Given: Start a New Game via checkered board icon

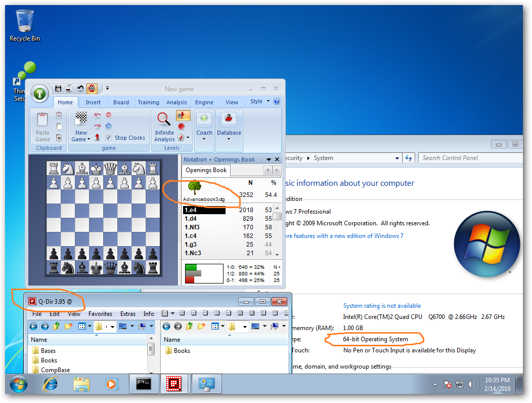Looking at the screenshot, I should (81, 119).
